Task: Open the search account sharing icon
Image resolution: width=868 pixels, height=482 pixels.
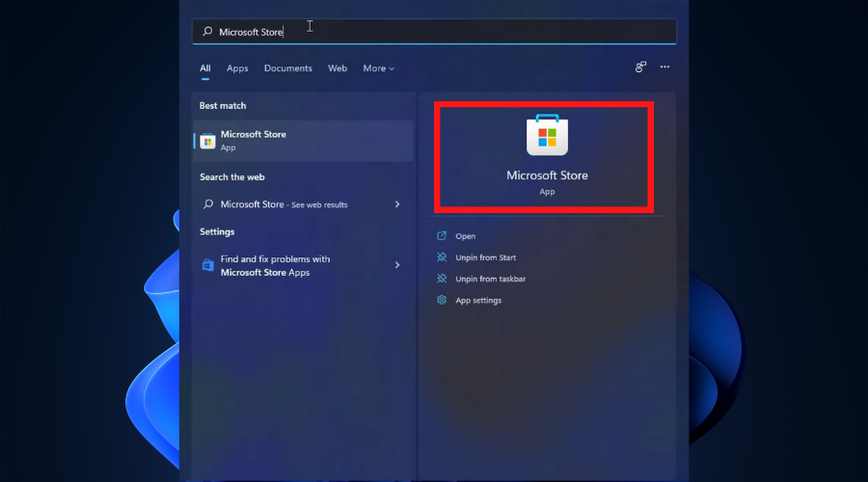Action: tap(640, 67)
